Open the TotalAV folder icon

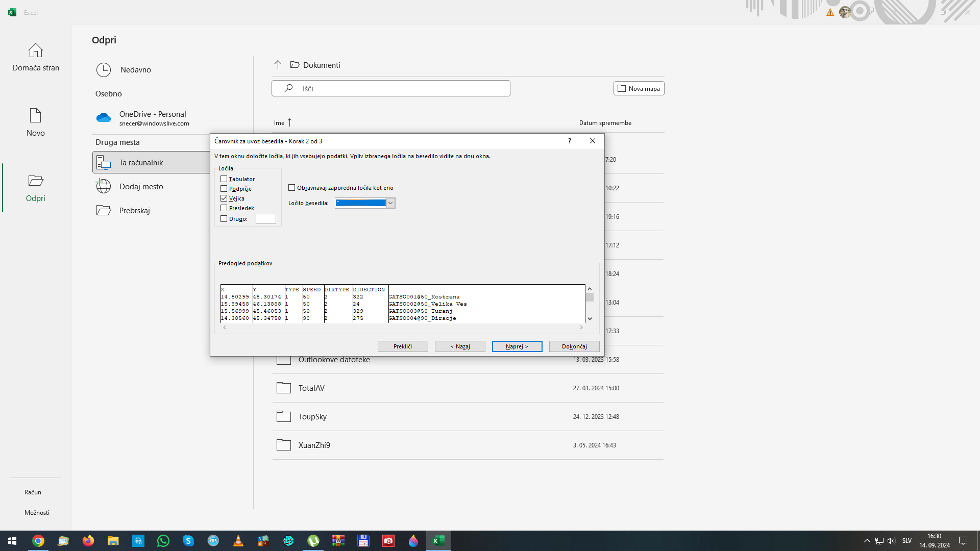(x=284, y=388)
